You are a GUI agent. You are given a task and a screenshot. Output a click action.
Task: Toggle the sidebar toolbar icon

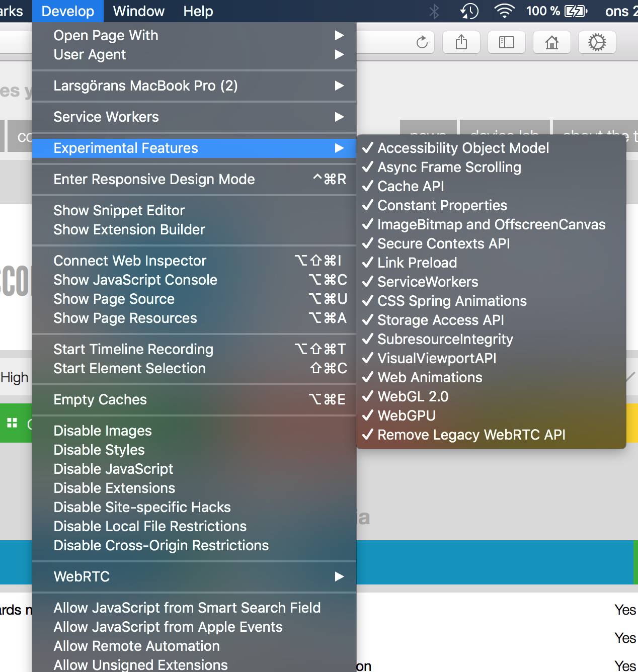(507, 42)
